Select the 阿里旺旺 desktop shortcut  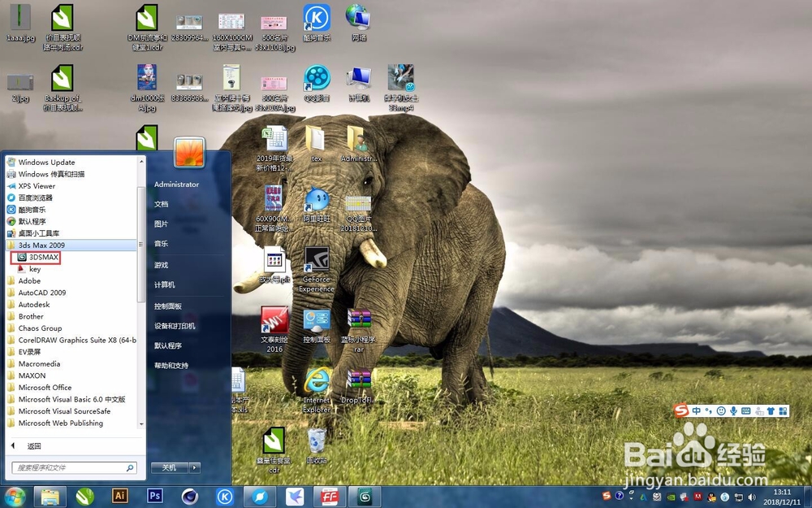(317, 205)
